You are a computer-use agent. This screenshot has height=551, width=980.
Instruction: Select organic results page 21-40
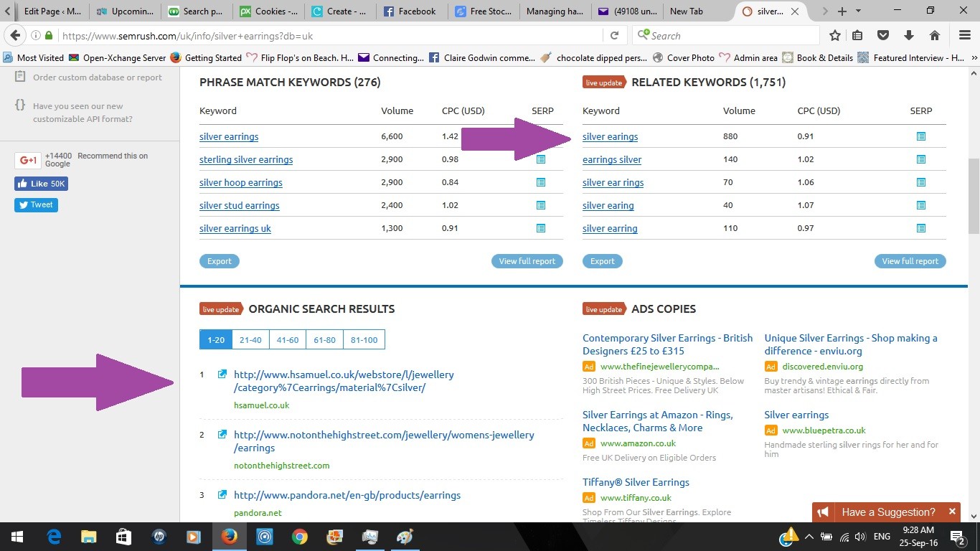[x=250, y=339]
